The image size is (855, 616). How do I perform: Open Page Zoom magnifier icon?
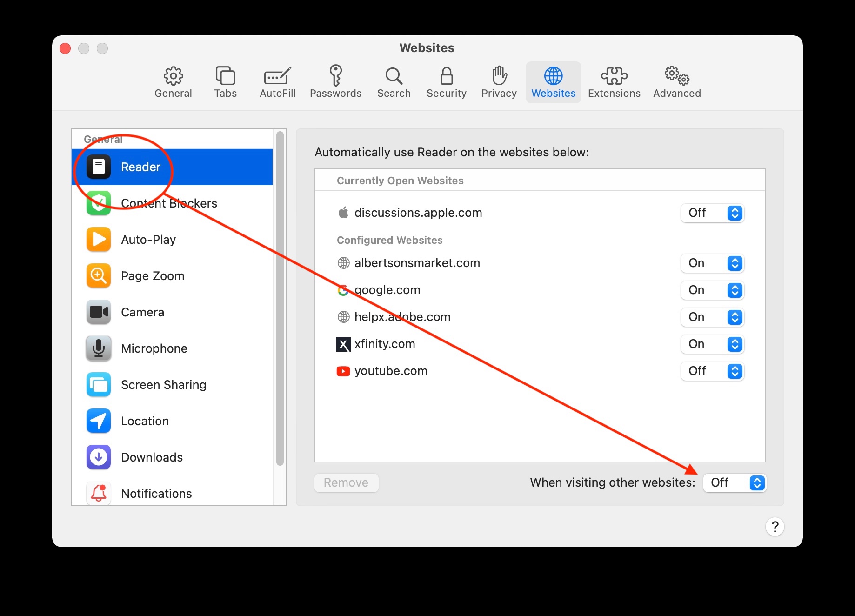[99, 275]
